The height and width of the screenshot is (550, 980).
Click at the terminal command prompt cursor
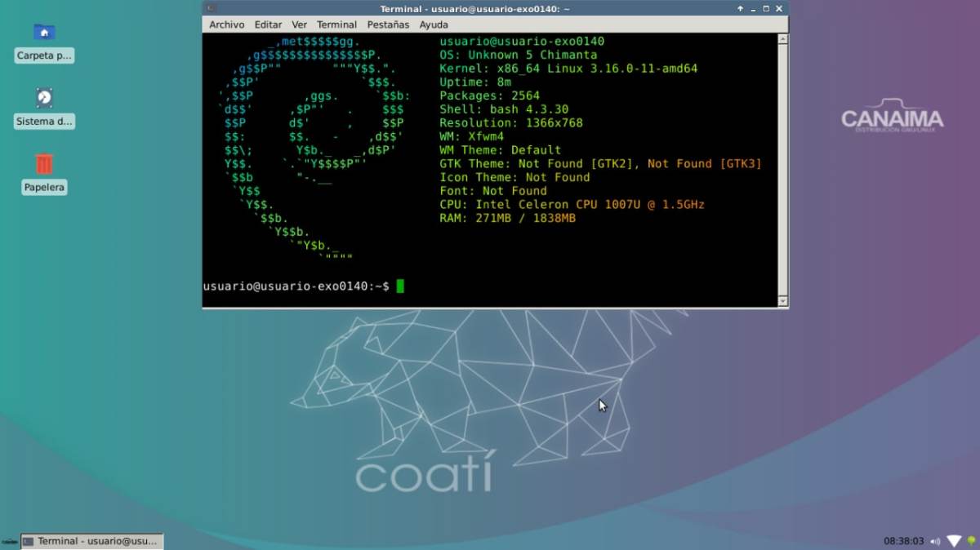point(400,286)
